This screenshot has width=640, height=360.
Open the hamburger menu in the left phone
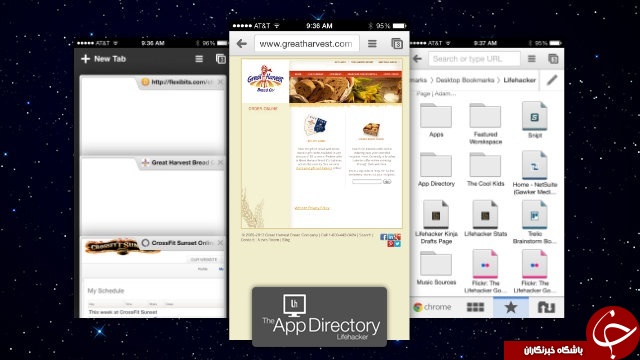[x=199, y=59]
